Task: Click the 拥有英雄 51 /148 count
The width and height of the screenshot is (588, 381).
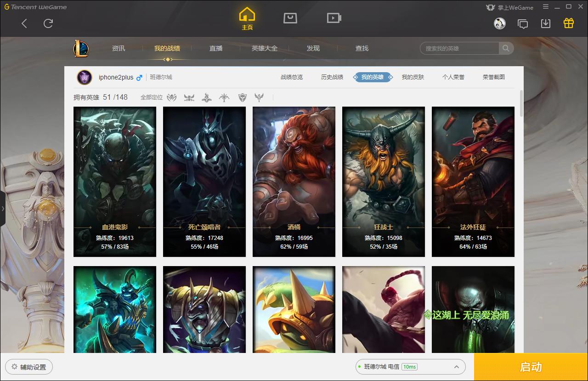Action: (x=101, y=97)
